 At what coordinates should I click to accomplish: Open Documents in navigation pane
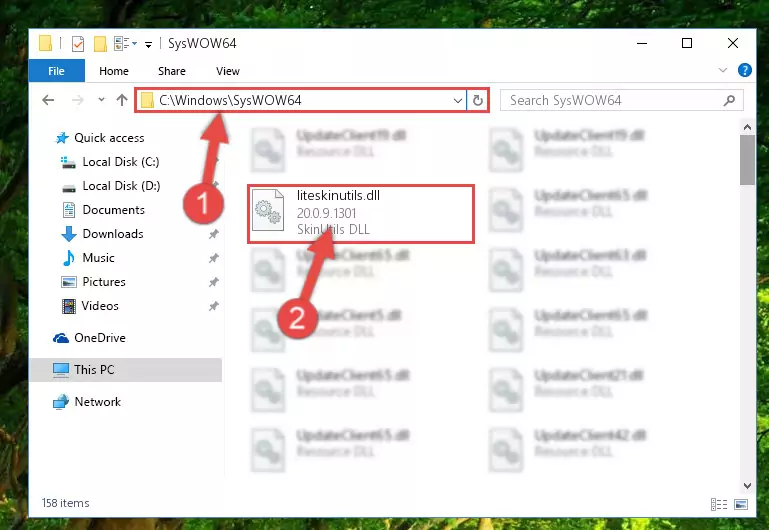pos(113,210)
